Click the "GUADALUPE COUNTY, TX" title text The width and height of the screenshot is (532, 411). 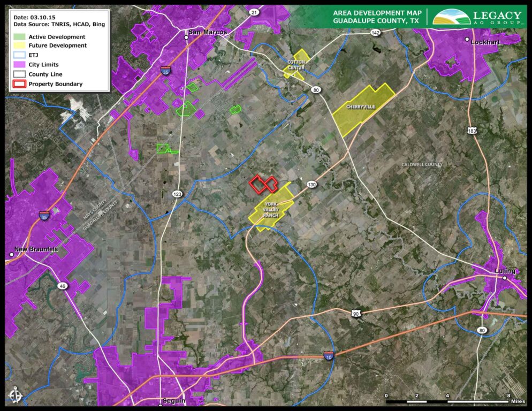coord(376,21)
